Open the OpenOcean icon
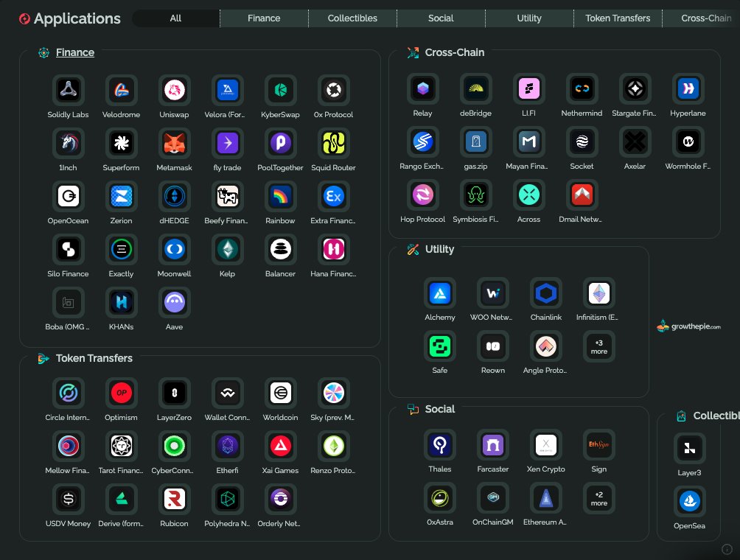This screenshot has width=740, height=560. click(68, 196)
